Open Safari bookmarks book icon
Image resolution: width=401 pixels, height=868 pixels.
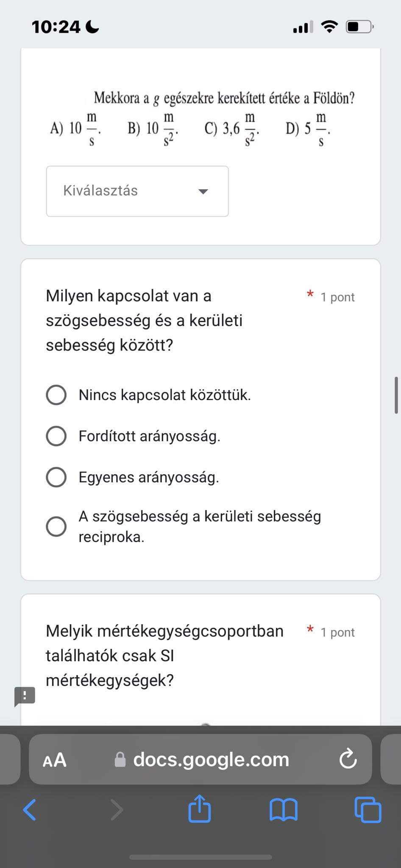[283, 810]
